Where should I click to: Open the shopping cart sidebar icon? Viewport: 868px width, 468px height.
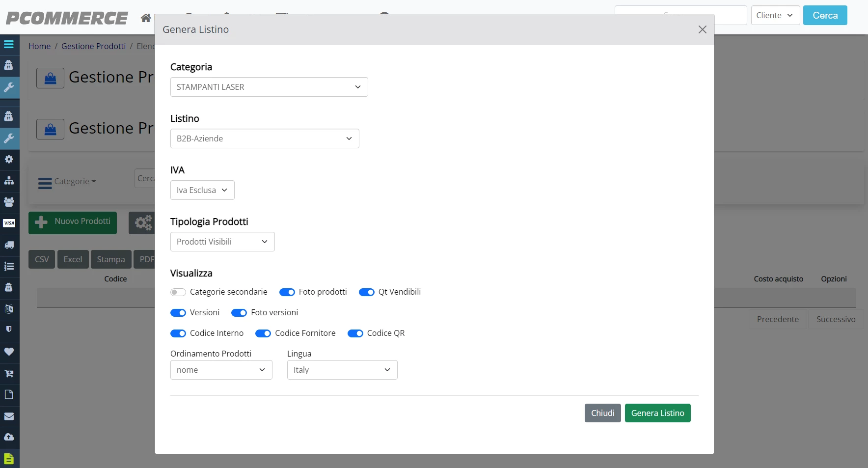point(9,373)
